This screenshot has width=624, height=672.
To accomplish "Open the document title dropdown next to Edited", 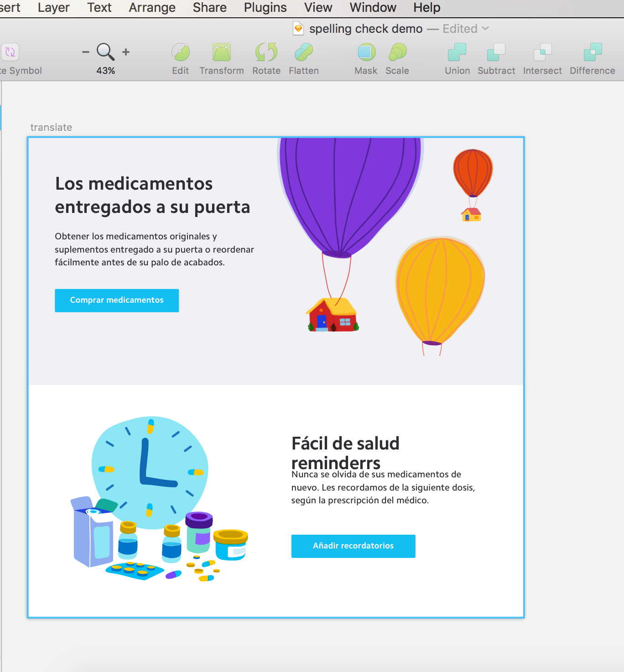I will pos(485,28).
